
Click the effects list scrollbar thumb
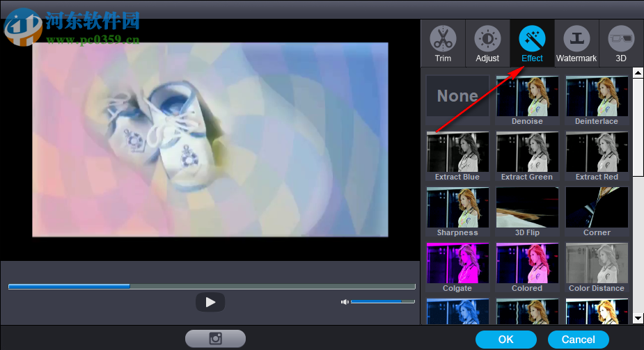click(638, 127)
